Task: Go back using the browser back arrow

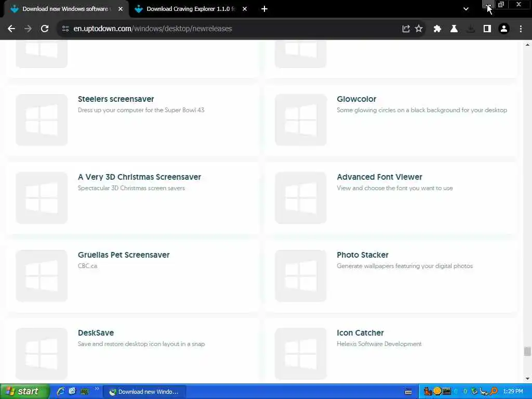Action: [11, 29]
